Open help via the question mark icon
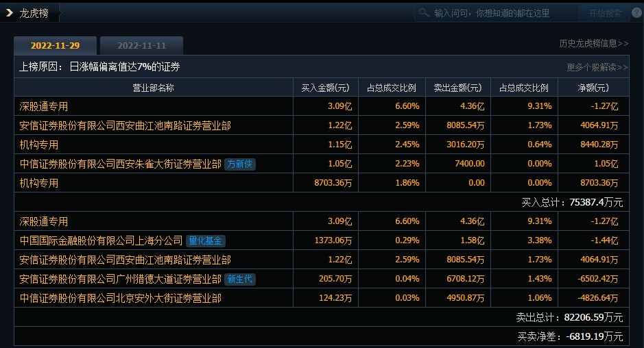This screenshot has width=644, height=348. pos(636,13)
